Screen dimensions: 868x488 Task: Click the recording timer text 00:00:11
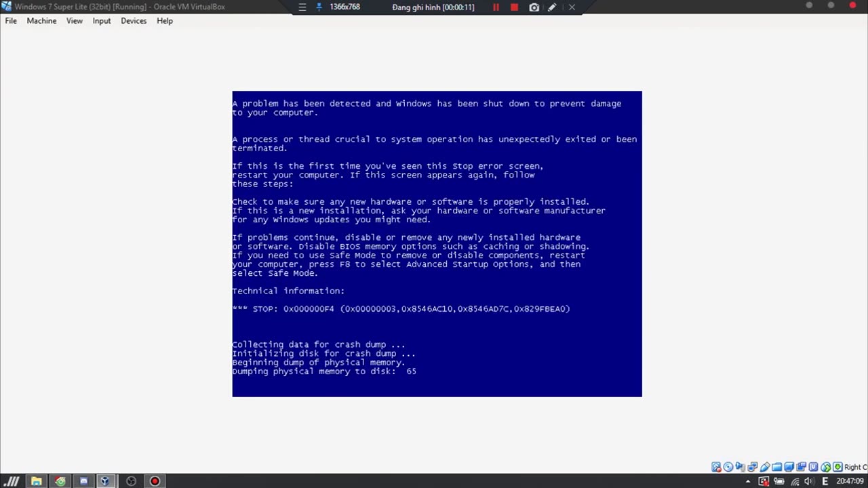click(x=458, y=7)
